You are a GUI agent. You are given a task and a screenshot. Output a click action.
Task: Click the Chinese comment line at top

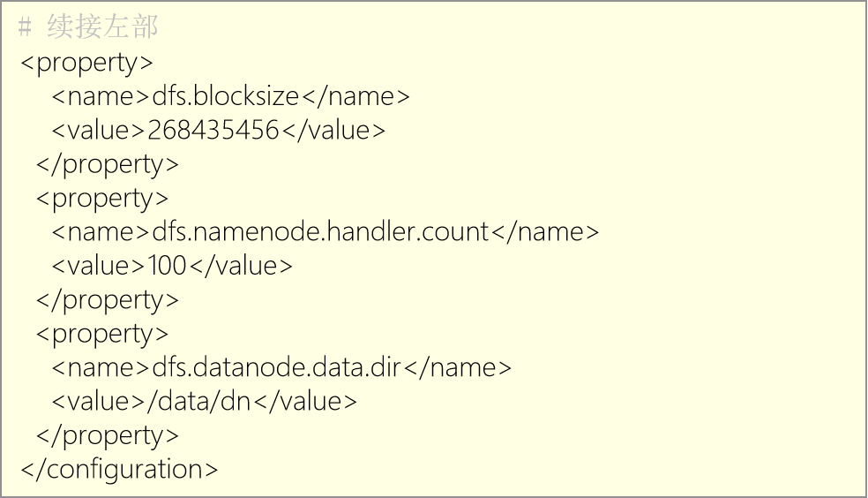[x=88, y=26]
